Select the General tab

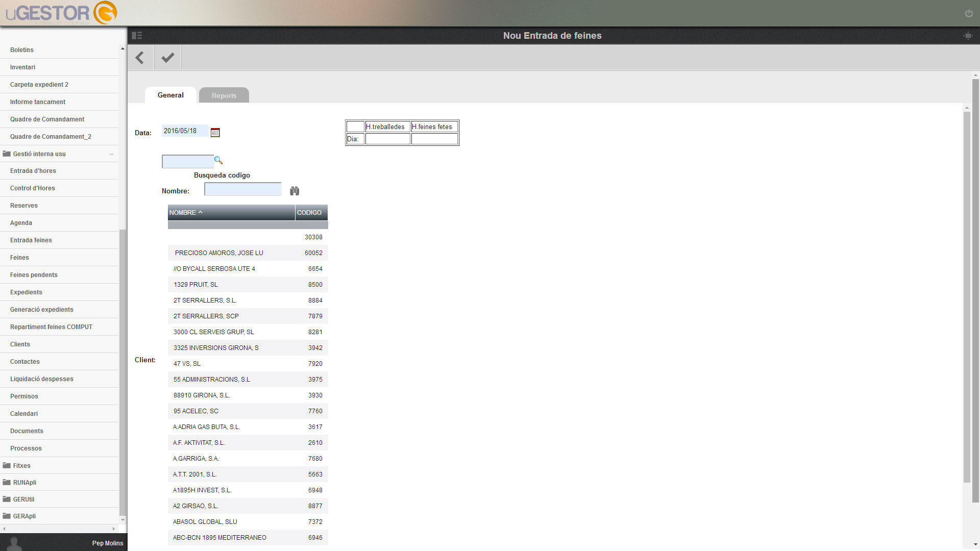[x=170, y=95]
